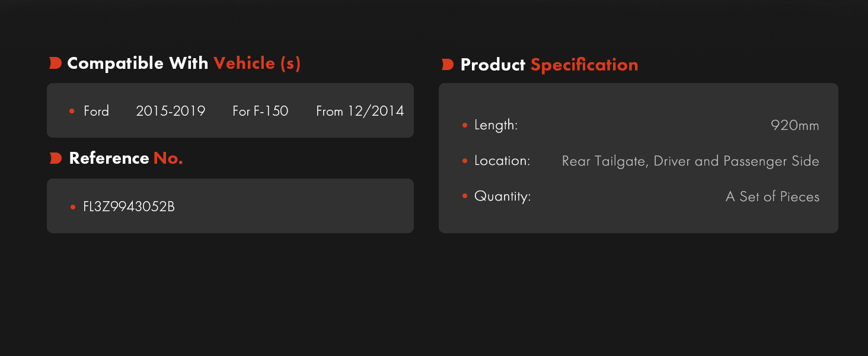This screenshot has height=356, width=868.
Task: Select the Compatible With Vehicle(s) heading
Action: tap(184, 63)
